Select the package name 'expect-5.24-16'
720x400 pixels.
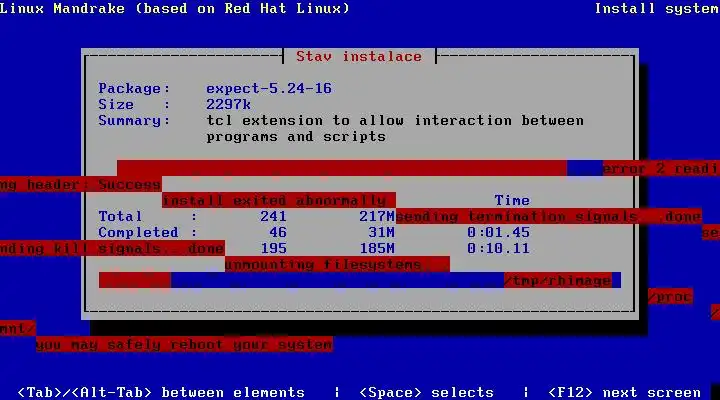[x=269, y=88]
